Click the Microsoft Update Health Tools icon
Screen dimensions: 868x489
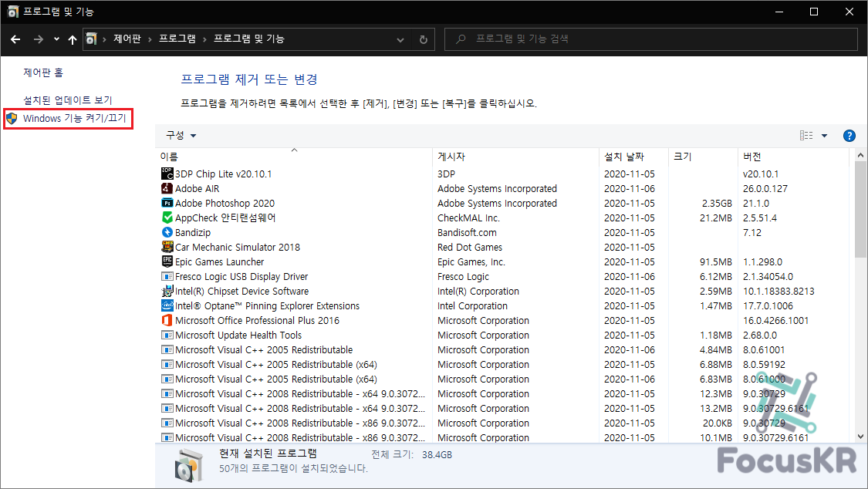tap(167, 336)
